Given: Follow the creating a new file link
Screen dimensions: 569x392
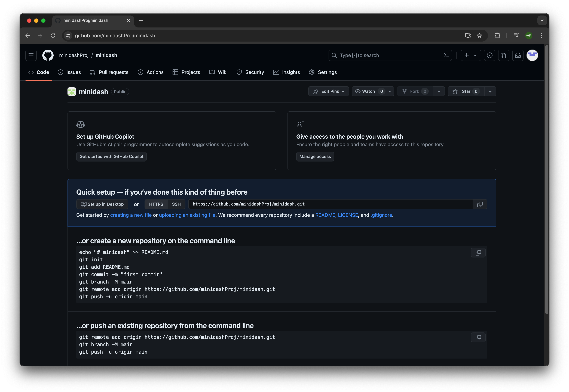Looking at the screenshot, I should pos(131,215).
